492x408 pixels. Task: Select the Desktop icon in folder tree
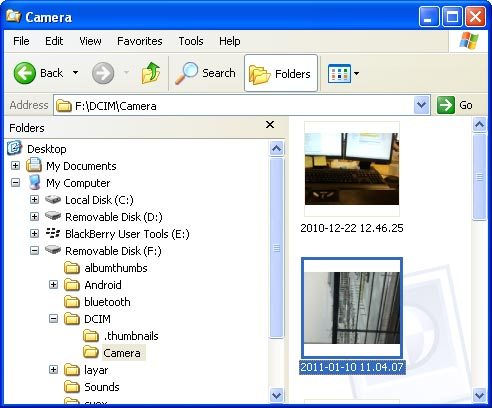(14, 148)
